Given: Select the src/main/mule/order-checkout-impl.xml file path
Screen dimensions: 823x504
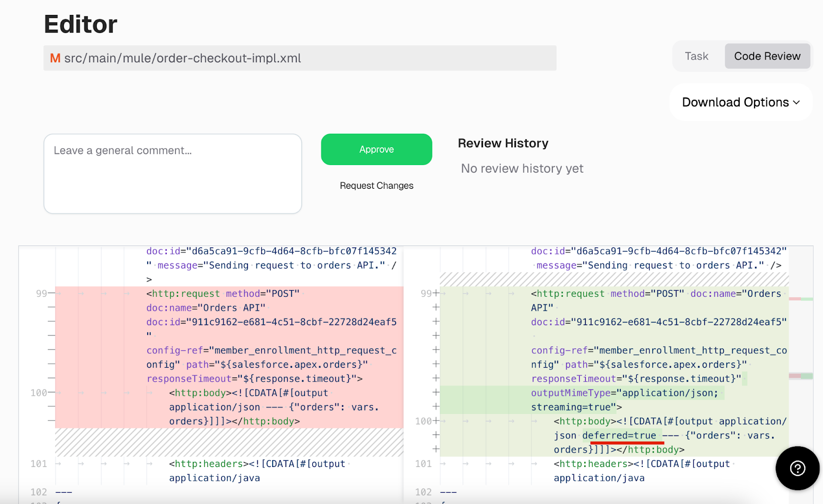Looking at the screenshot, I should click(x=183, y=58).
